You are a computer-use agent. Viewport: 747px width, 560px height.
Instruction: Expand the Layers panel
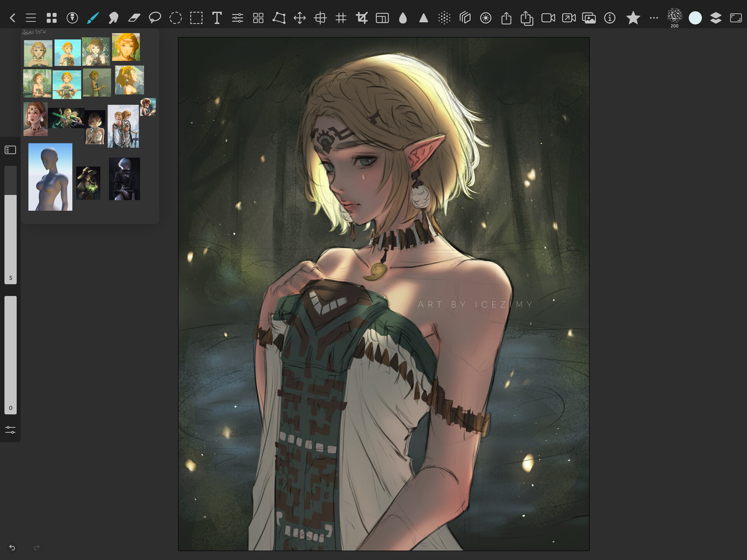coord(716,18)
